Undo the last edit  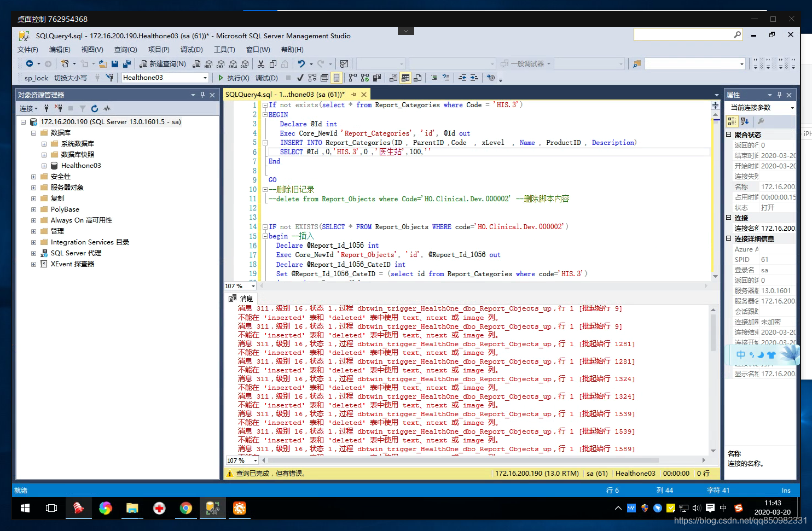pos(302,64)
